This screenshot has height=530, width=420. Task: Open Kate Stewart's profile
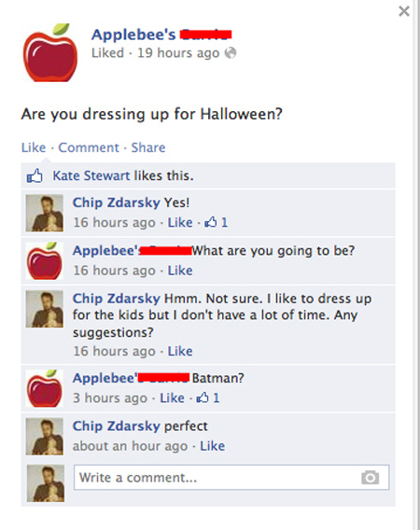coord(91,175)
